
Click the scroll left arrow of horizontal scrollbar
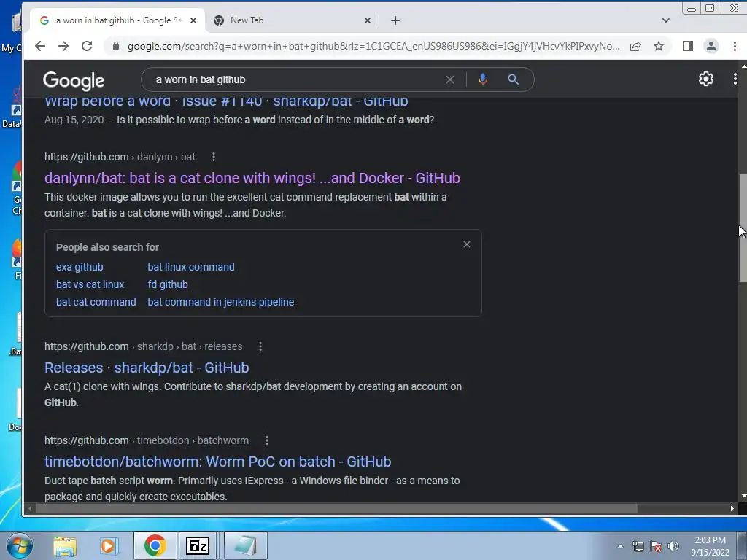tap(30, 508)
